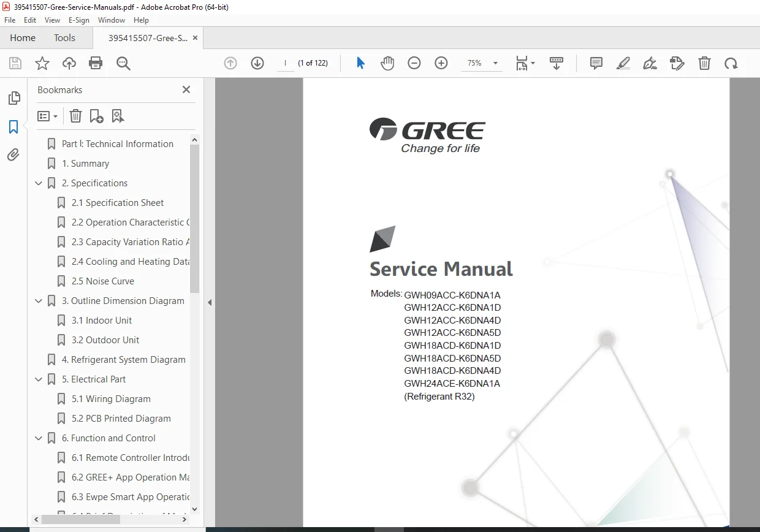
Task: Open the View menu
Action: click(53, 20)
